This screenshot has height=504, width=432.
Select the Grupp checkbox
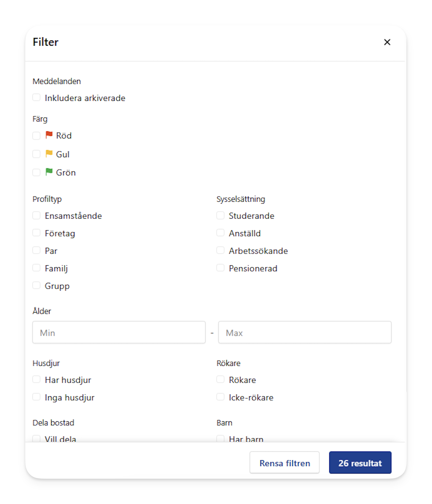point(36,286)
